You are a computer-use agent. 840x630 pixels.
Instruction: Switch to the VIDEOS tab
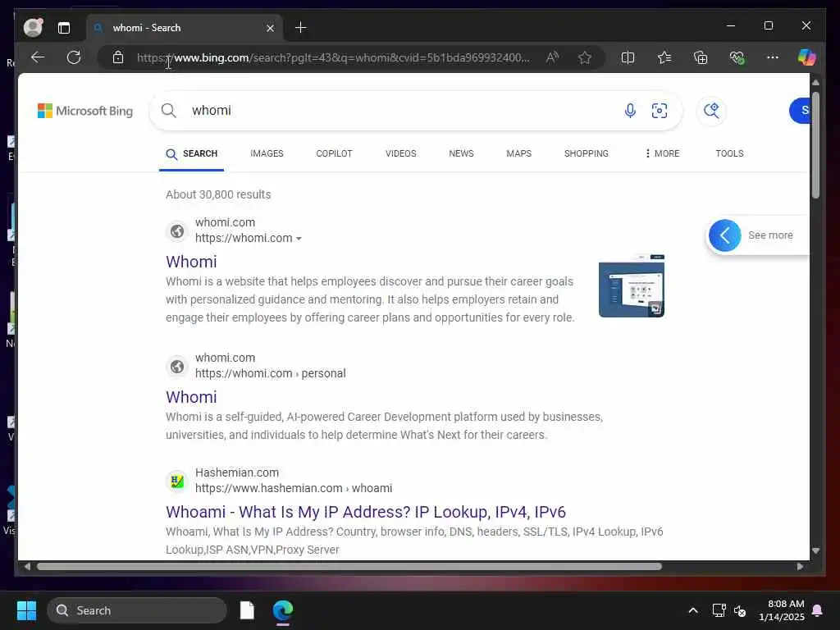pos(400,153)
